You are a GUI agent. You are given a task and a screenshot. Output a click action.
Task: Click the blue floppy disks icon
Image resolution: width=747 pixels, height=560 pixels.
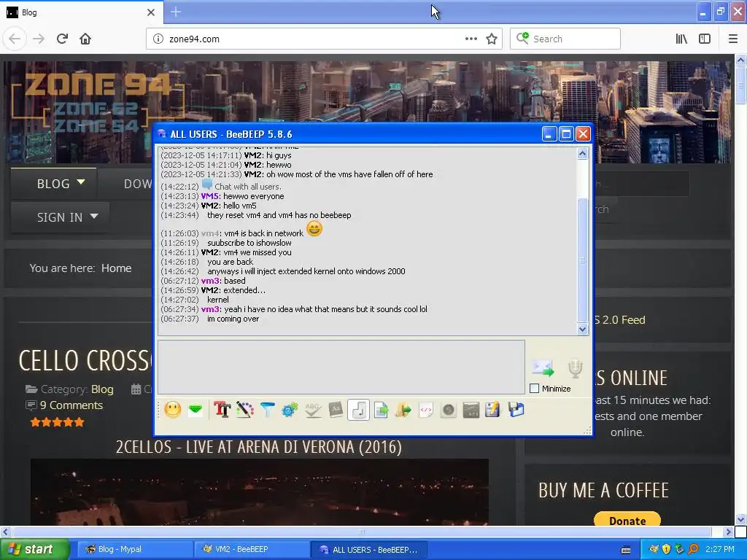516,410
